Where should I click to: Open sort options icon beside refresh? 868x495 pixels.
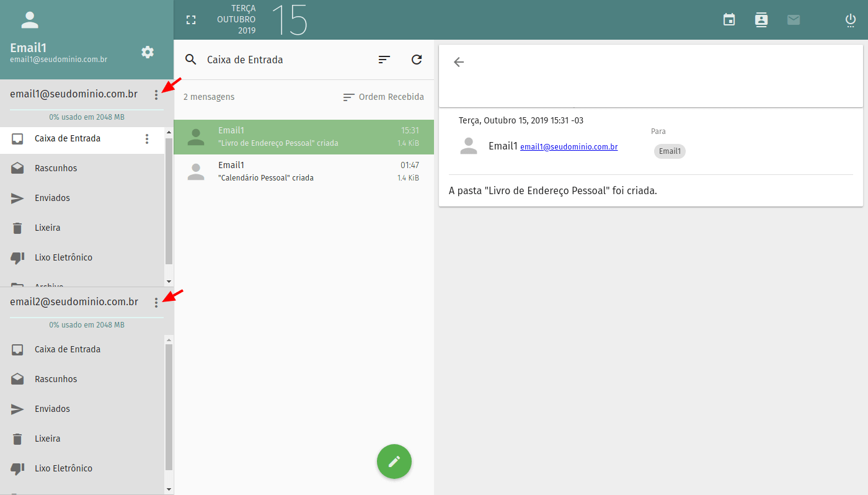coord(384,60)
